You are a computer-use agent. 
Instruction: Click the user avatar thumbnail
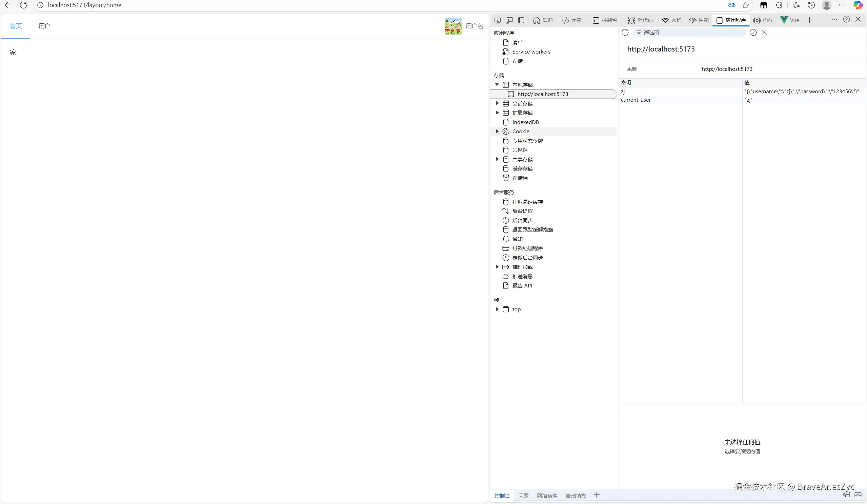[x=453, y=26]
